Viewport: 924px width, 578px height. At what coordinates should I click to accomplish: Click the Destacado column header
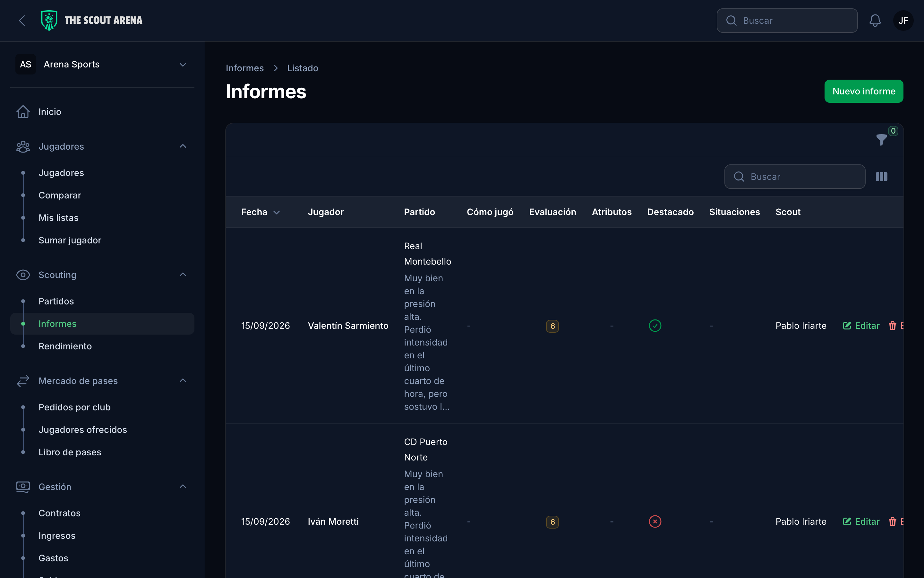click(671, 212)
